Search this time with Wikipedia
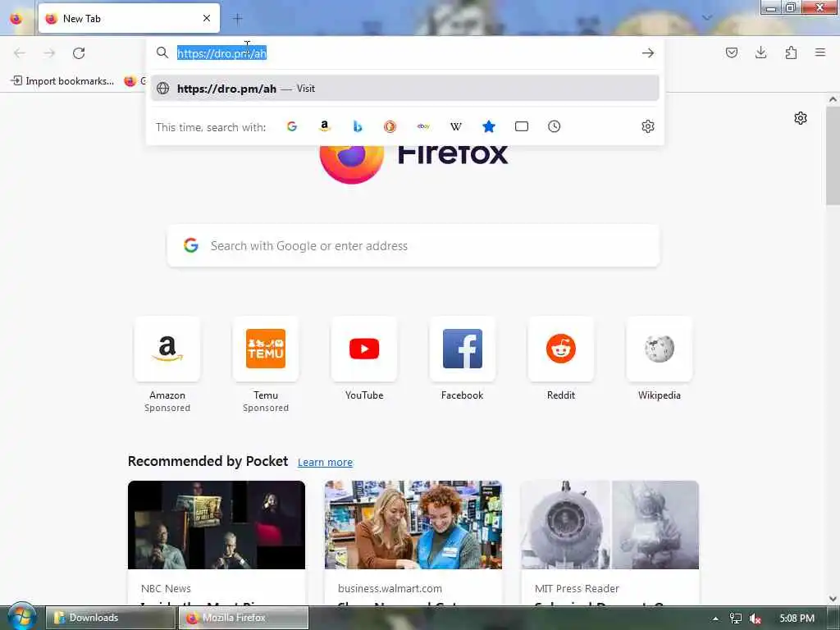Image resolution: width=840 pixels, height=630 pixels. pyautogui.click(x=456, y=126)
